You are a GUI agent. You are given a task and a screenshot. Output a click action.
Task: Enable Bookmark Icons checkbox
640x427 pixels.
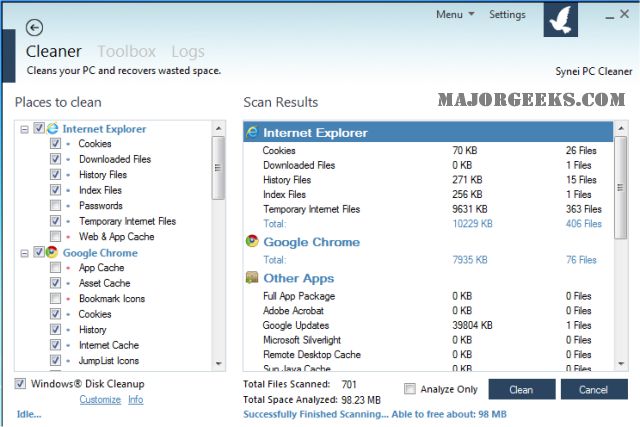[x=56, y=299]
